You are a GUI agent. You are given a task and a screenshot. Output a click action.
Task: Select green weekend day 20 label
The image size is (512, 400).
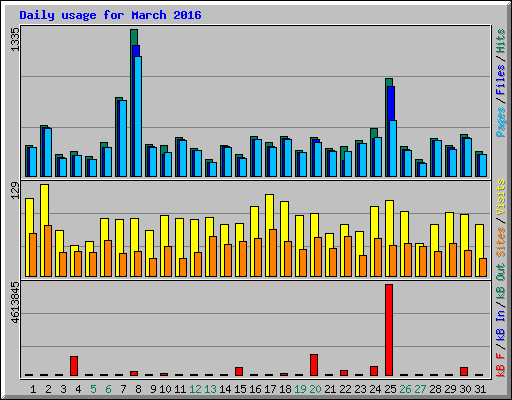[x=315, y=389]
